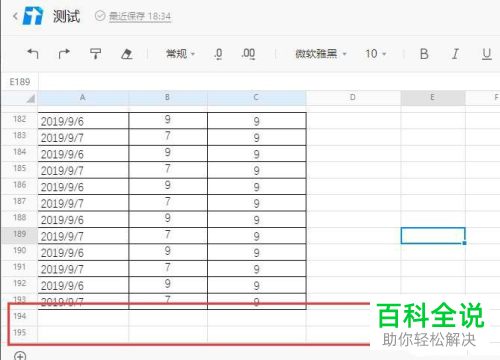Click cell B191 containing 7
The width and height of the screenshot is (500, 360).
[x=168, y=268]
